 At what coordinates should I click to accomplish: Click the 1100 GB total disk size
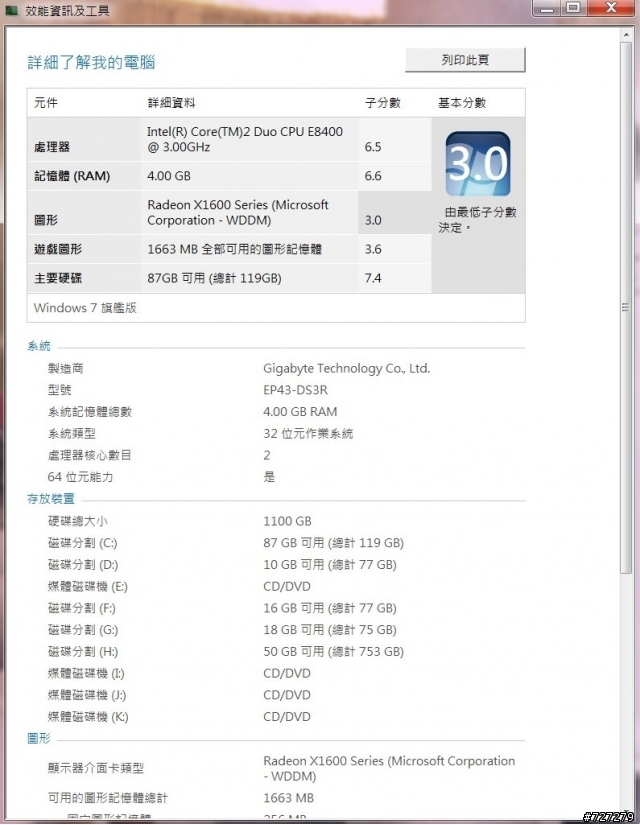pos(287,521)
